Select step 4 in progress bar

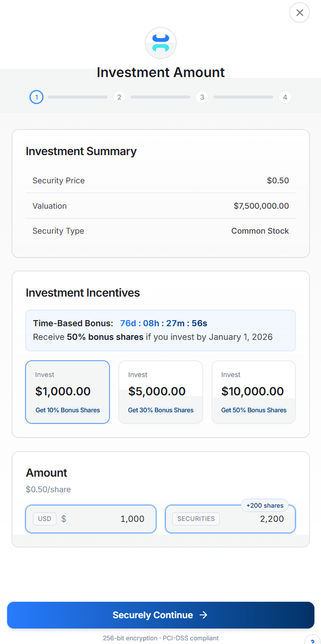click(x=285, y=97)
